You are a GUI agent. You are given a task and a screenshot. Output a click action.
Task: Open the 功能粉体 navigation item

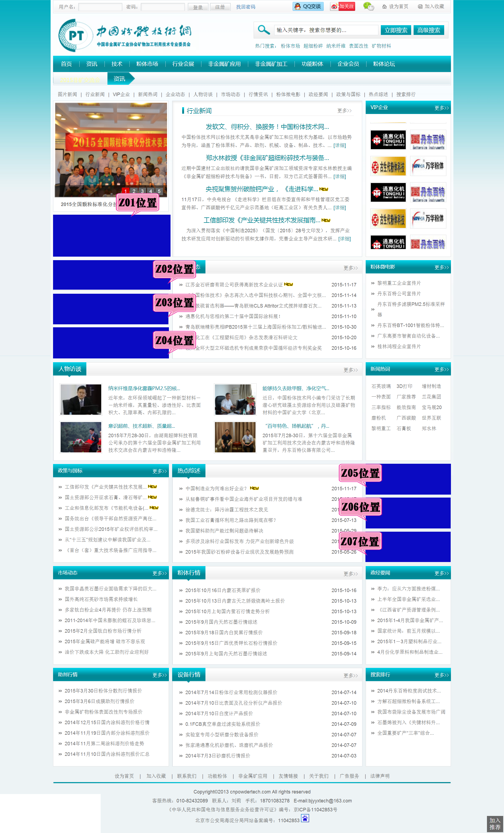(312, 64)
